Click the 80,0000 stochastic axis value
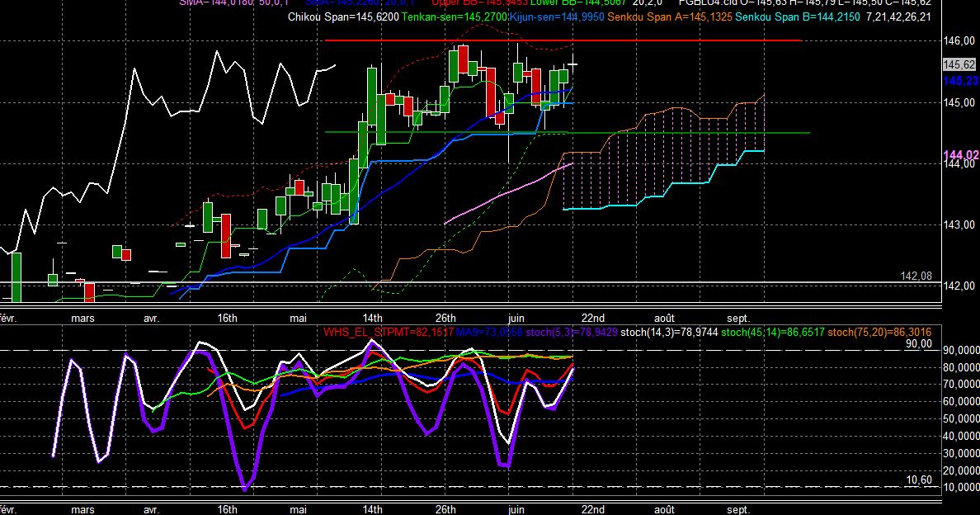 (961, 368)
